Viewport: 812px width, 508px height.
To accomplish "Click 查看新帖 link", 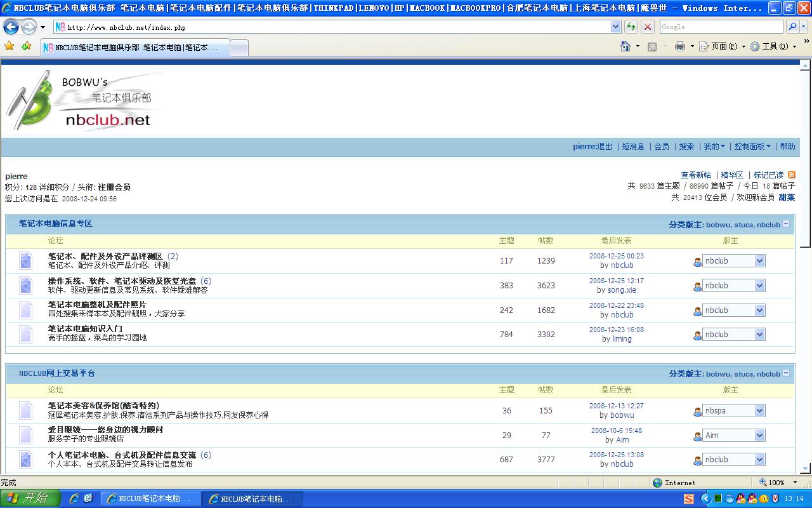I will [x=696, y=175].
